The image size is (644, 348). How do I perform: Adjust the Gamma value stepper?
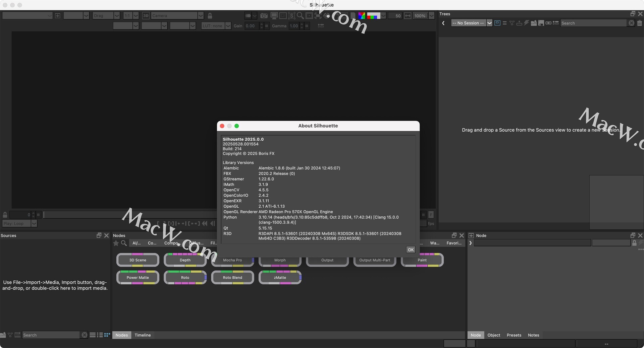(302, 26)
